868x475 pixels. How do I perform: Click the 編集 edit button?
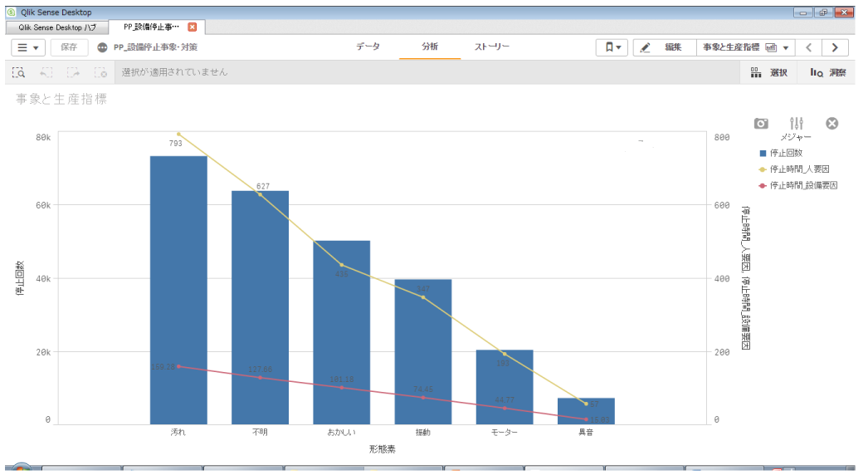(x=663, y=47)
